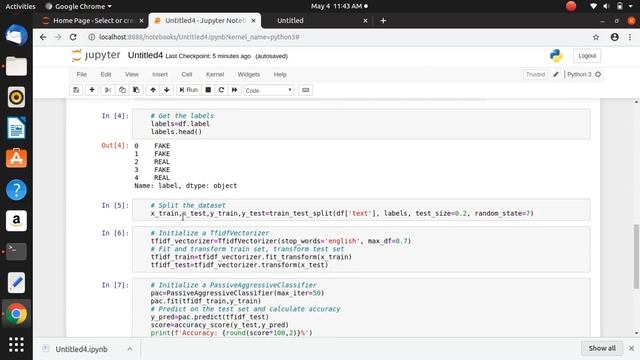This screenshot has width=640, height=360.
Task: Open Rhythmbox from the dock
Action: tap(16, 97)
